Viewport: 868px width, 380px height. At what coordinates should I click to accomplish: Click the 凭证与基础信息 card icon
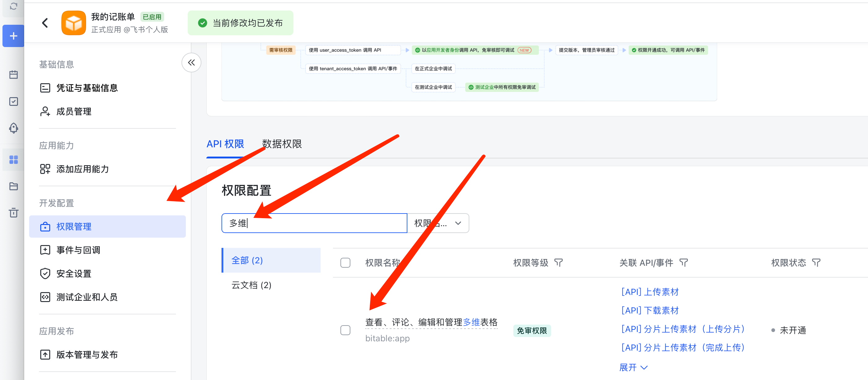45,88
